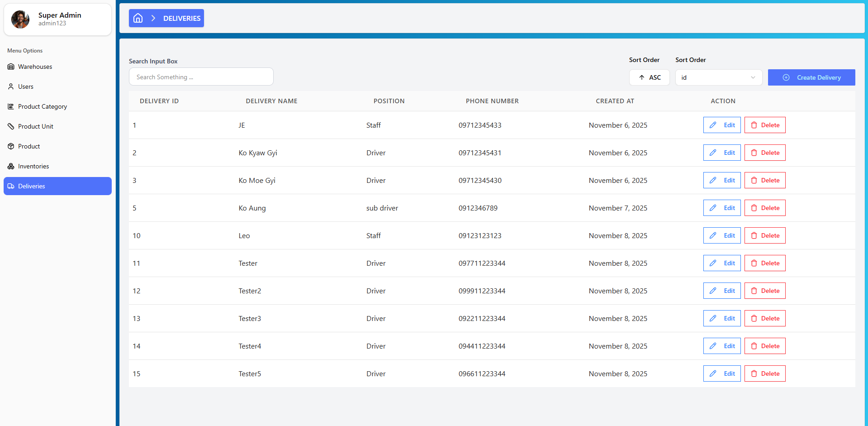Select phone number 09712345433
The image size is (868, 426).
click(x=480, y=125)
